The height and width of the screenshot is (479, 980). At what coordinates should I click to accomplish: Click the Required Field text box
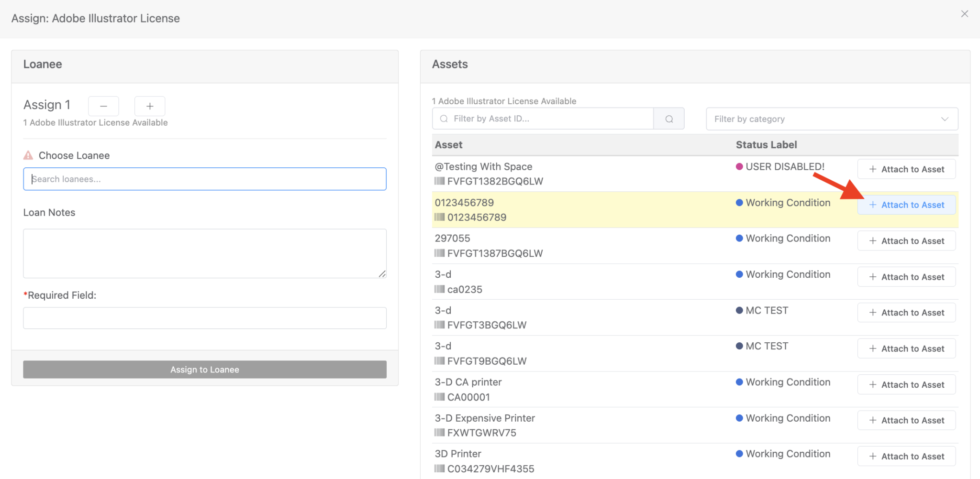point(204,318)
